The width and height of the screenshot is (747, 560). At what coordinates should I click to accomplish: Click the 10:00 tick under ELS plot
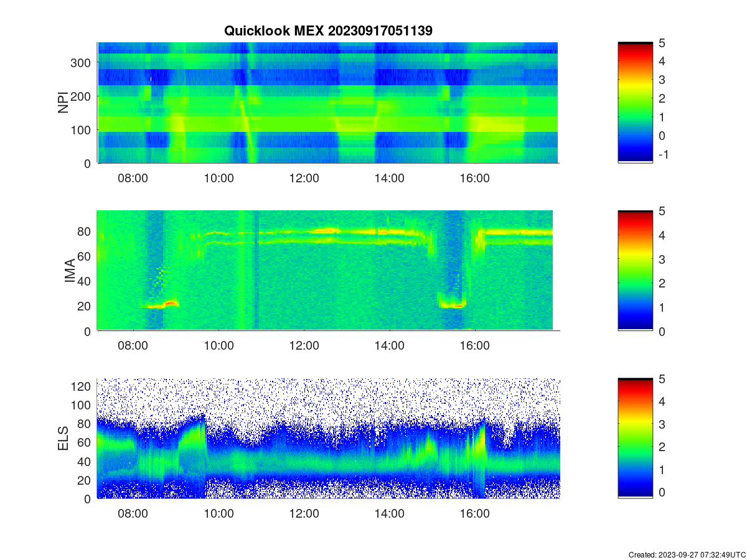[219, 514]
